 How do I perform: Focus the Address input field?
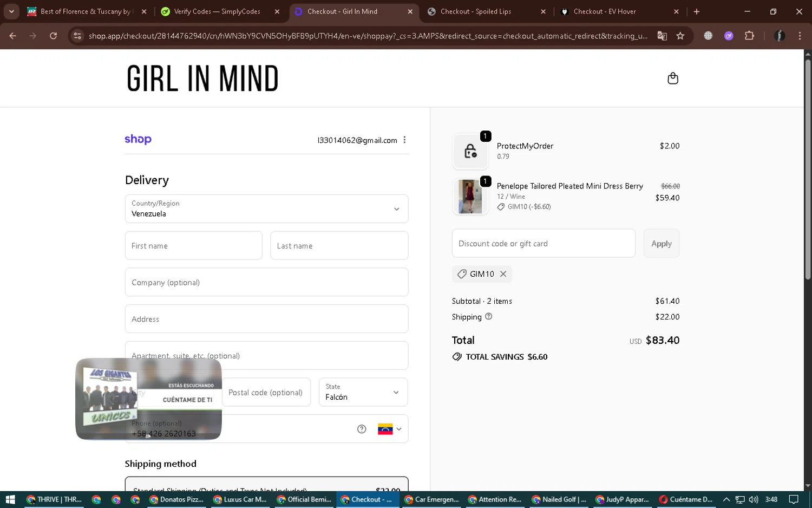[x=266, y=319]
